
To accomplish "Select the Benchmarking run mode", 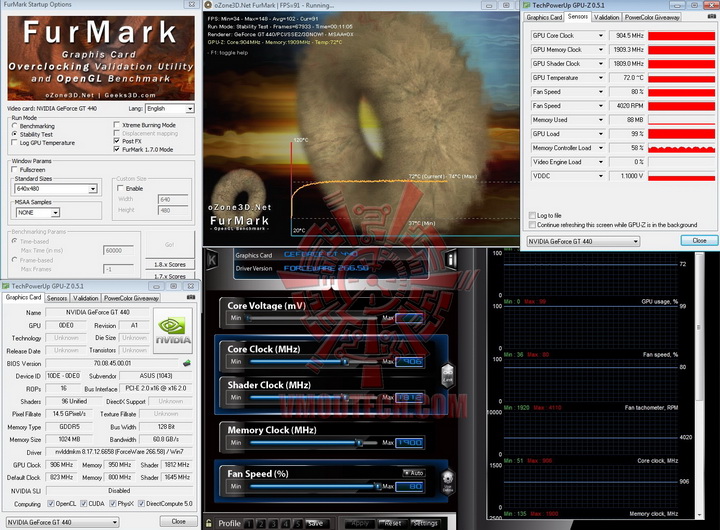I will coord(15,126).
